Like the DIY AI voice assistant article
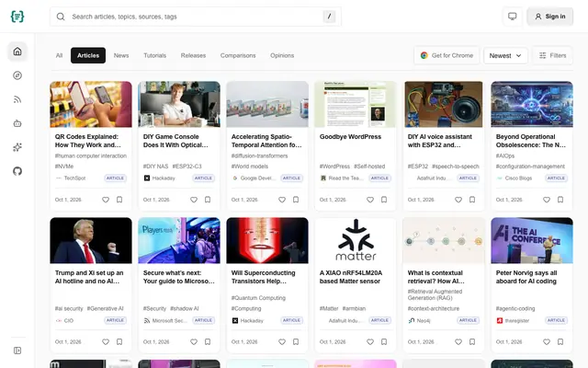Image resolution: width=588 pixels, height=368 pixels. 458,200
